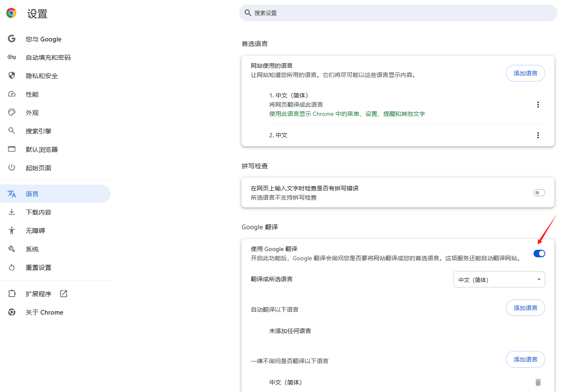585x392 pixels.
Task: Click the 2. 中文 language entry
Action: [278, 135]
